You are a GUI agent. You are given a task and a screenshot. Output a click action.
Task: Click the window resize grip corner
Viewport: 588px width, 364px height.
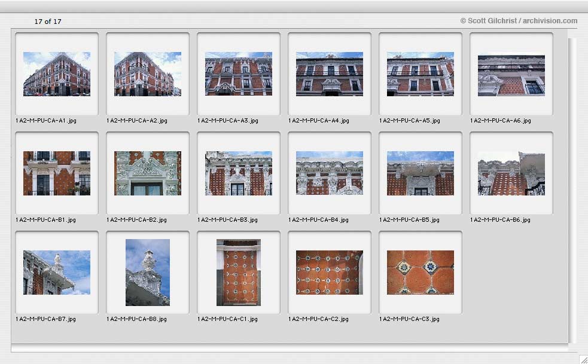[583, 359]
